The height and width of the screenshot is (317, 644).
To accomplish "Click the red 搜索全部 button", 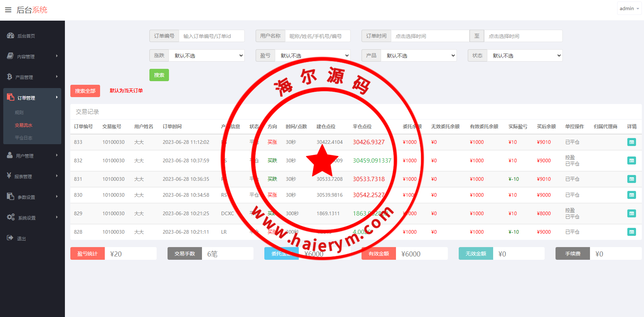I will [x=85, y=91].
